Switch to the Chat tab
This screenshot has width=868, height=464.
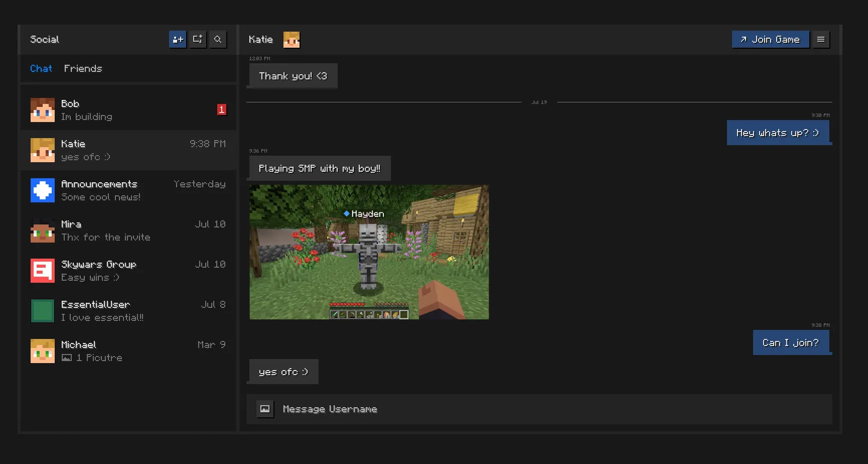click(x=41, y=68)
